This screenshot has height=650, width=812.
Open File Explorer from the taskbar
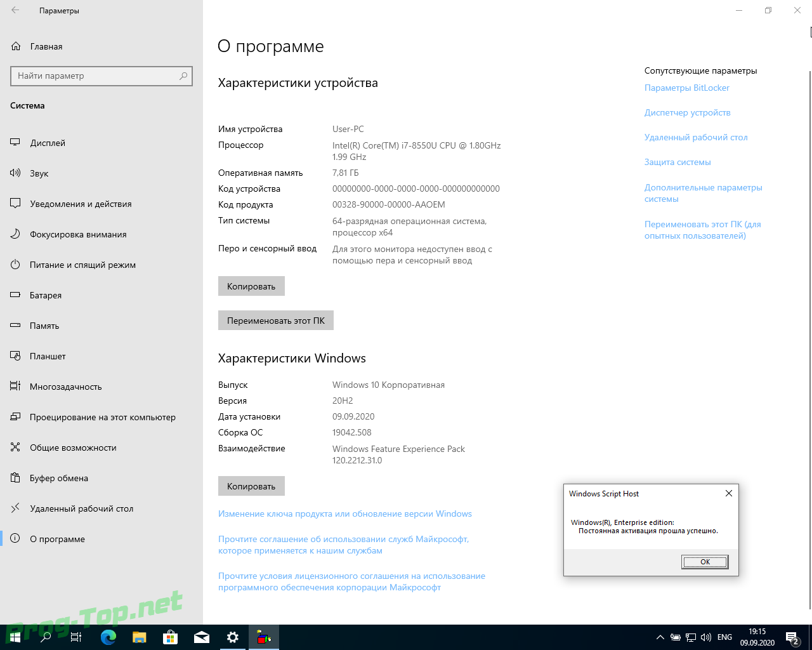140,637
